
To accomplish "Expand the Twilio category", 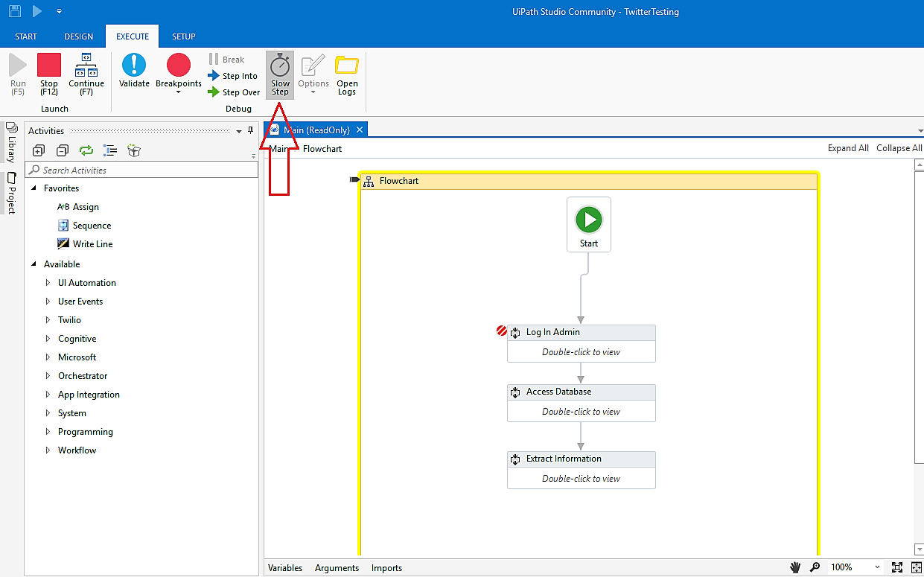I will click(48, 320).
